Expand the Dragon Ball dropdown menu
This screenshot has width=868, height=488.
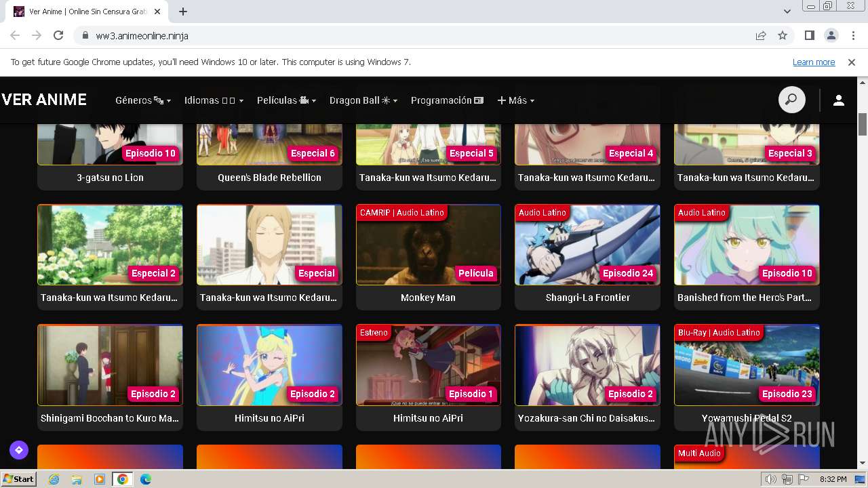point(363,100)
